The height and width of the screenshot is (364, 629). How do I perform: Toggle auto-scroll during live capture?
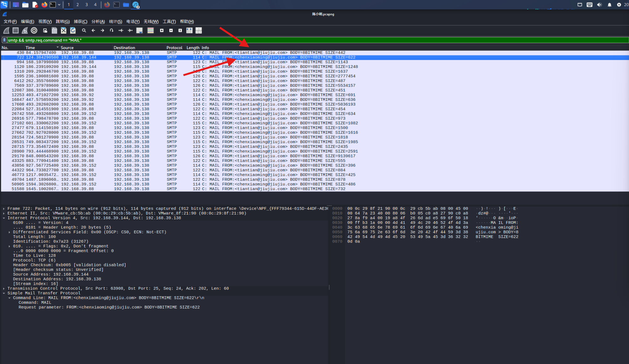140,30
